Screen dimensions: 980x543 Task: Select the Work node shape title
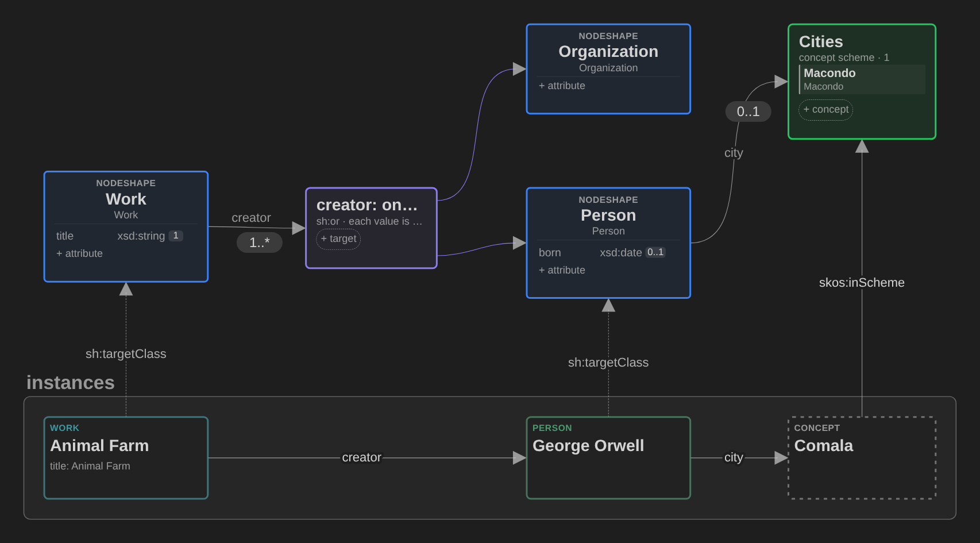(x=126, y=199)
